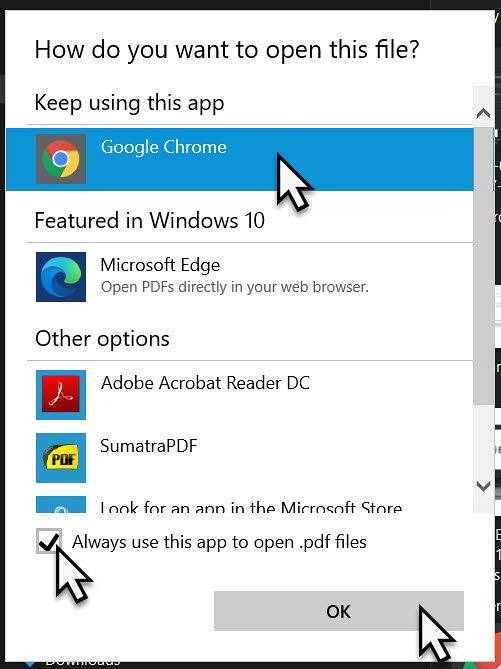
Task: Click the 'Other options' section heading
Action: [102, 339]
